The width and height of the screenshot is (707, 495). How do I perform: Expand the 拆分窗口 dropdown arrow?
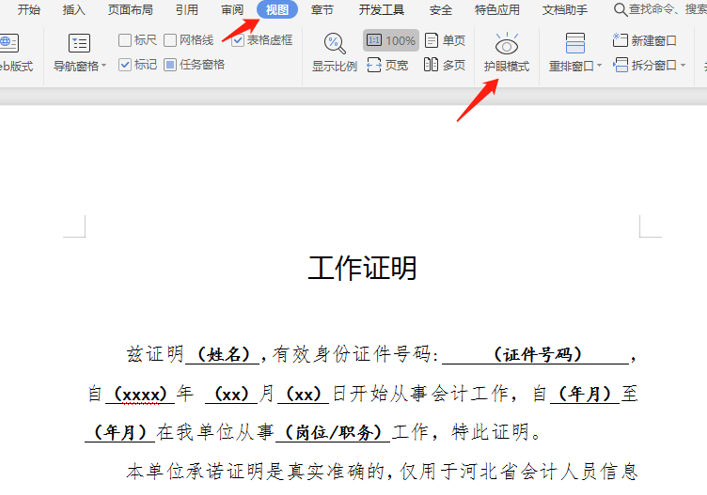pos(683,65)
